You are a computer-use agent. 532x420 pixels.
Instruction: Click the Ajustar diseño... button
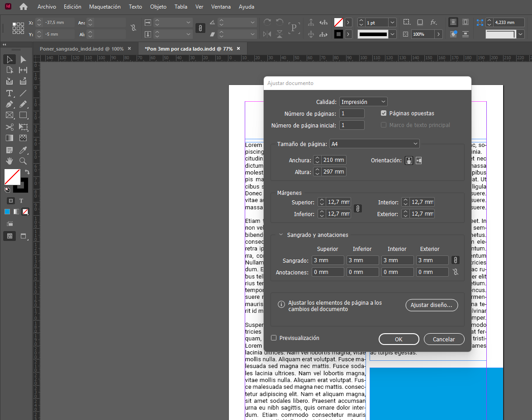click(431, 305)
